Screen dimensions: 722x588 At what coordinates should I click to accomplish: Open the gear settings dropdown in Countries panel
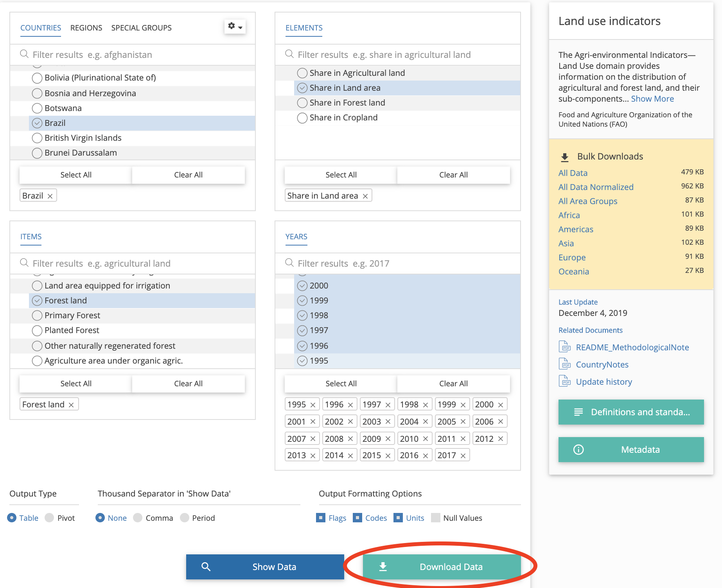point(235,27)
